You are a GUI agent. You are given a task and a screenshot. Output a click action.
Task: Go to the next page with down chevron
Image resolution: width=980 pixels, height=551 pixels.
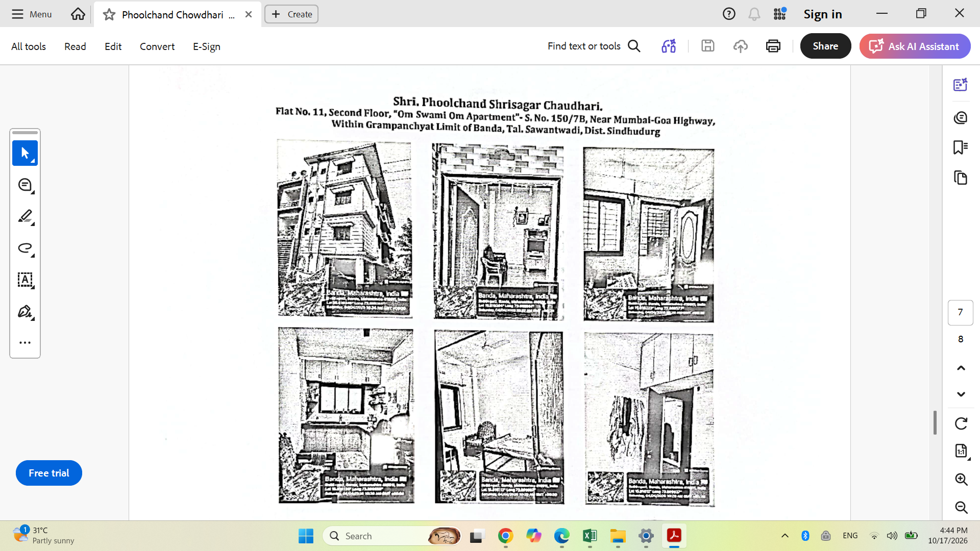coord(961,394)
